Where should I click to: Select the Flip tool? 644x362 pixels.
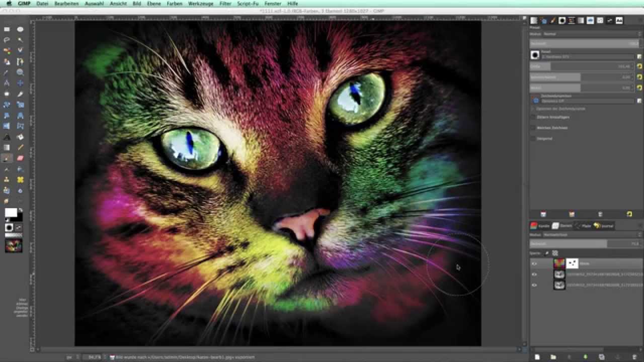pos(7,126)
